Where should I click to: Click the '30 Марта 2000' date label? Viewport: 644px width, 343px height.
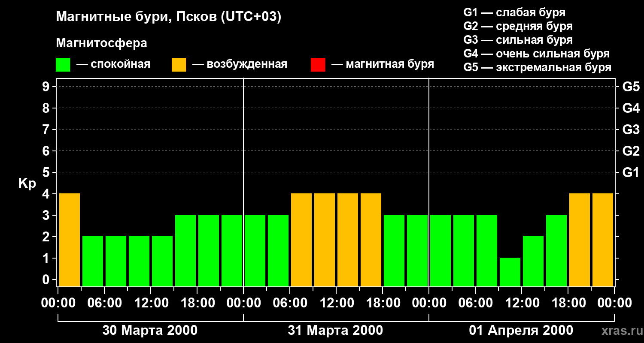click(150, 331)
